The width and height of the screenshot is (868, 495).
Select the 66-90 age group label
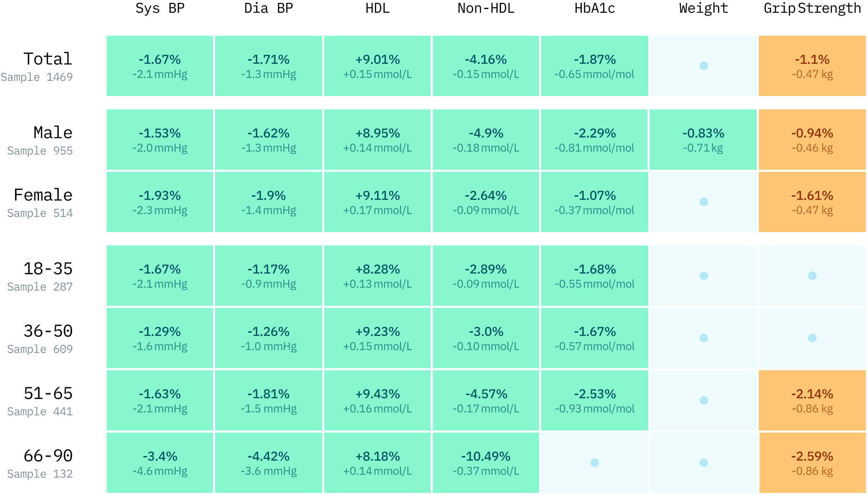coord(48,456)
